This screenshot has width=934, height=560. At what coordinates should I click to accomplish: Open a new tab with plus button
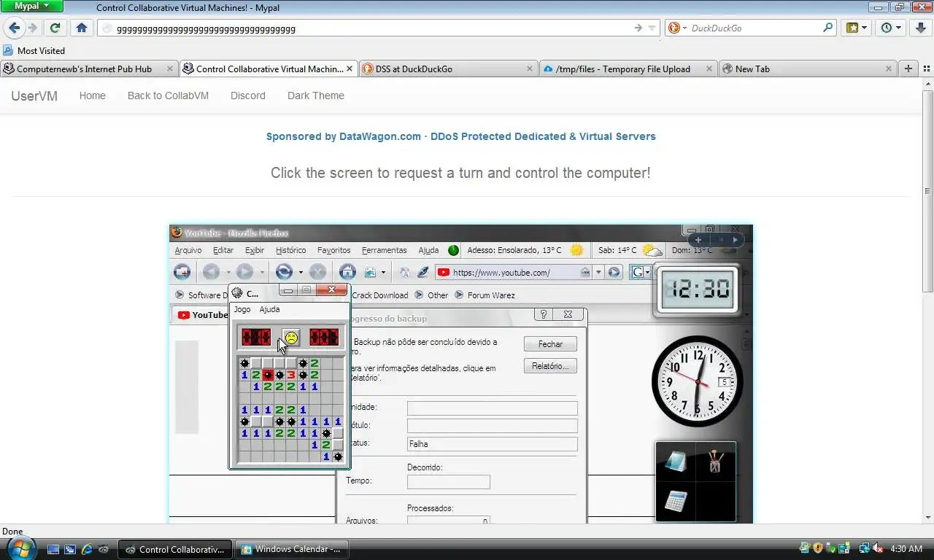click(908, 69)
